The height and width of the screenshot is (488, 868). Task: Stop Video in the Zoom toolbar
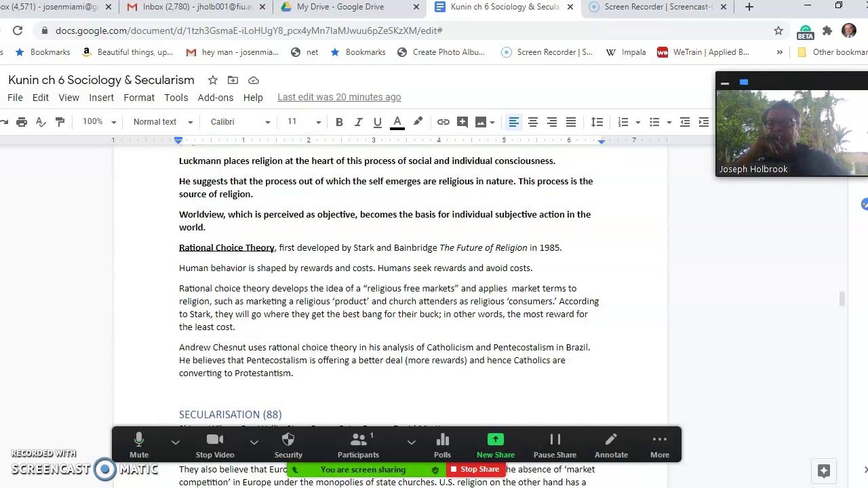215,445
